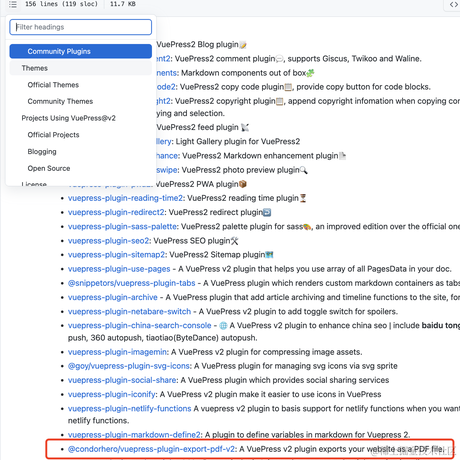Open vuepress-plugin-reading-time2 link
Image resolution: width=460 pixels, height=460 pixels.
click(x=125, y=198)
